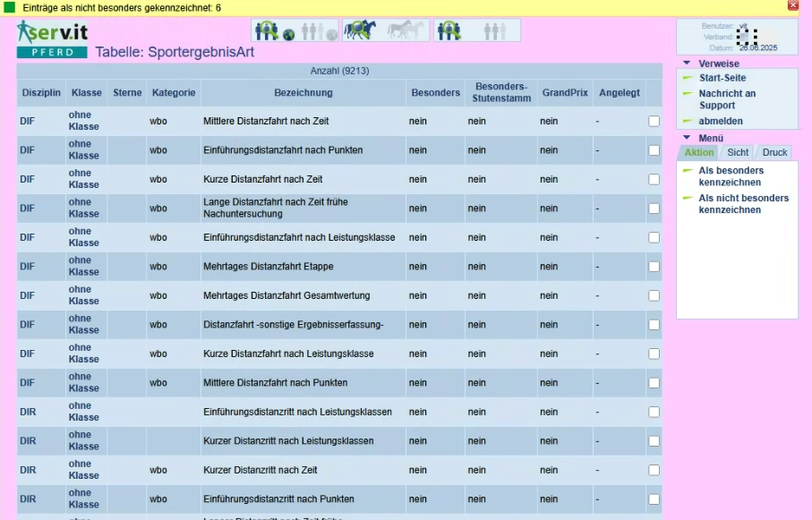The width and height of the screenshot is (812, 520).
Task: Click the Anzahl (9213) table caption
Action: point(339,71)
